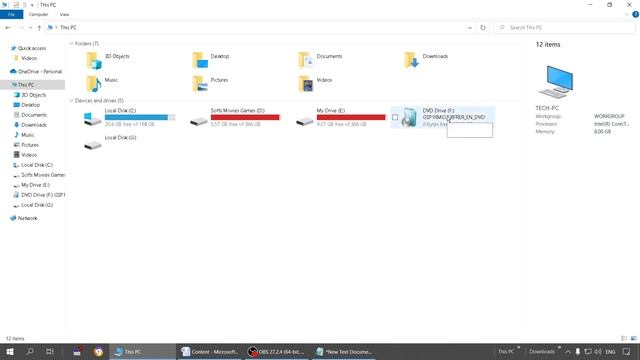Open the Documents folder icon
Viewport: 640px width, 360px height.
coord(306,60)
